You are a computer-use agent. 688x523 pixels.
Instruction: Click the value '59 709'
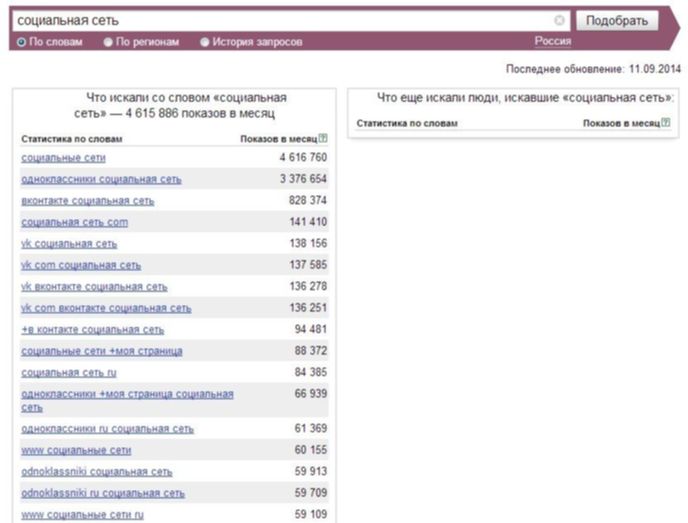tap(311, 493)
